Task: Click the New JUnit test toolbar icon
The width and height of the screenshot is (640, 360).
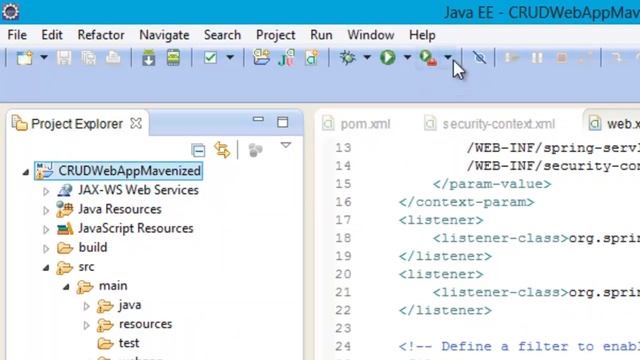Action: tap(286, 58)
